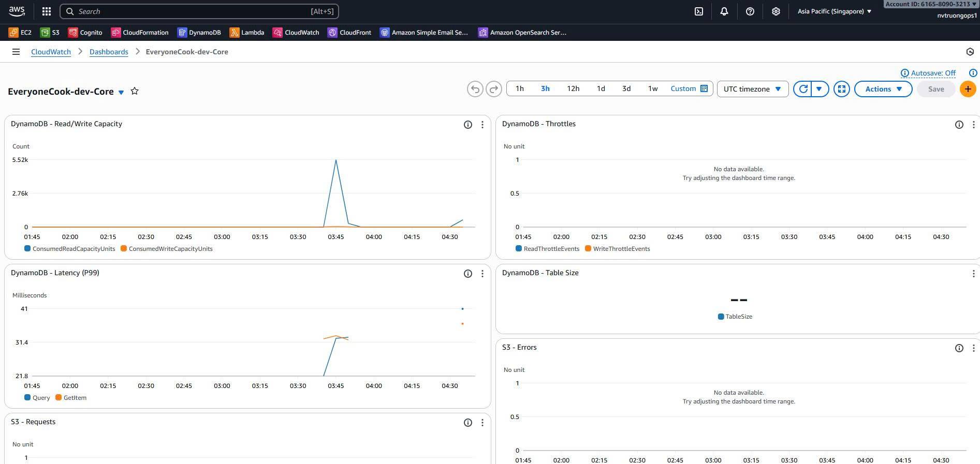Open Cognito shortcut in favorites bar

coord(85,33)
